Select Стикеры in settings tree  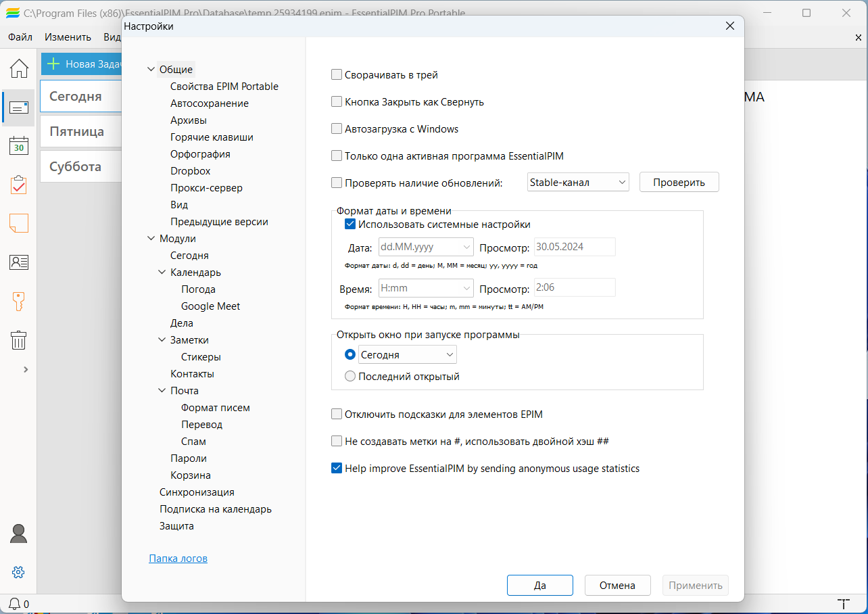(201, 356)
